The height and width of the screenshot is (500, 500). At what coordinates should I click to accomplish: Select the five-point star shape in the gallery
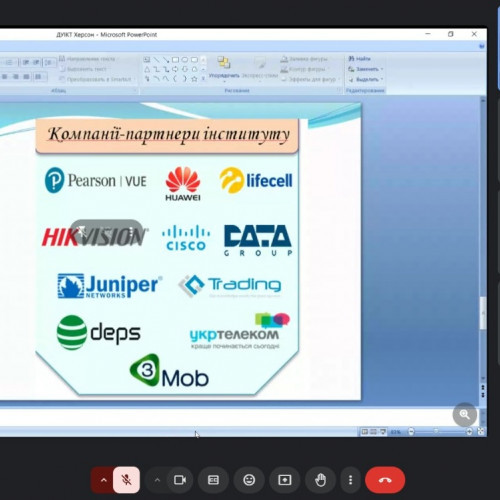click(x=194, y=79)
